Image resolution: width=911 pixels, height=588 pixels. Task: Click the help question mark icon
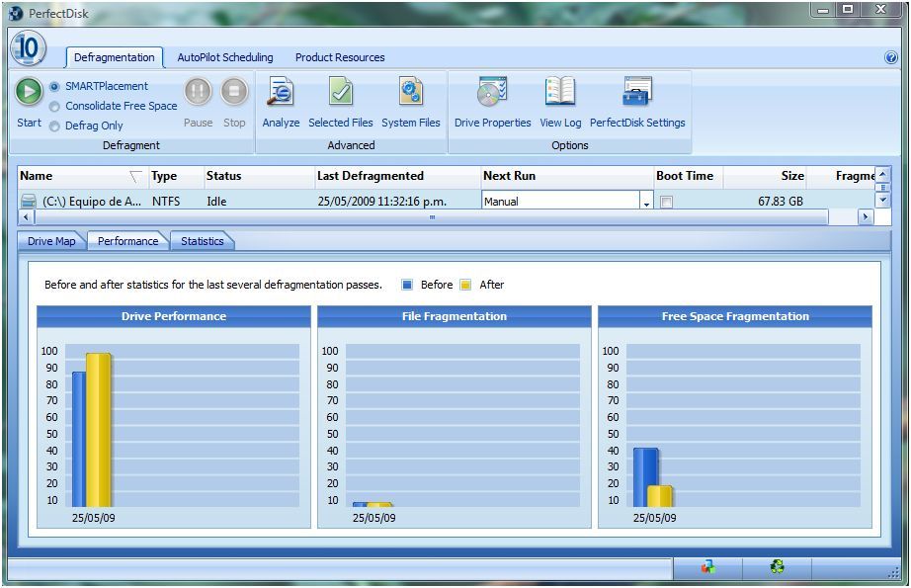pyautogui.click(x=890, y=57)
